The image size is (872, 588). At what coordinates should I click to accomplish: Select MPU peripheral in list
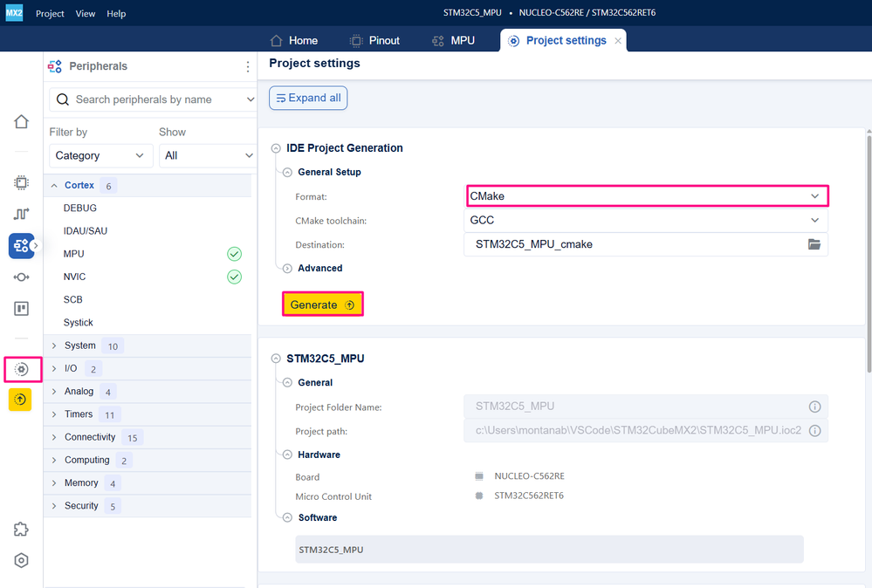[x=73, y=254]
